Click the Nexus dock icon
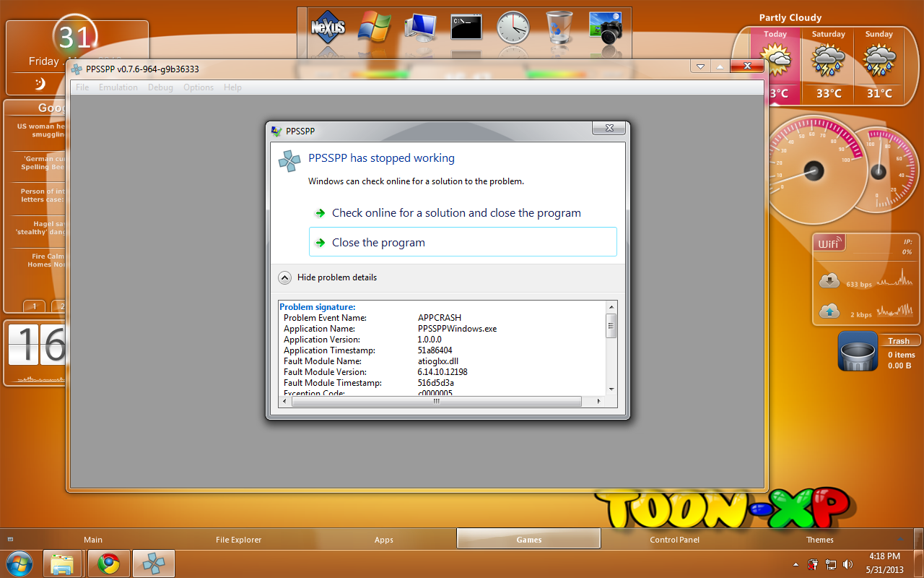This screenshot has height=578, width=924. coord(328,27)
